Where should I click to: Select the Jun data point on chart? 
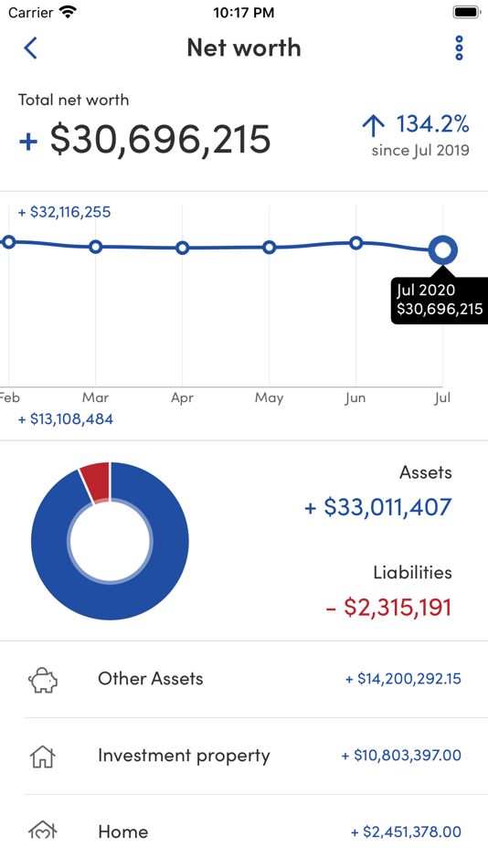point(356,242)
